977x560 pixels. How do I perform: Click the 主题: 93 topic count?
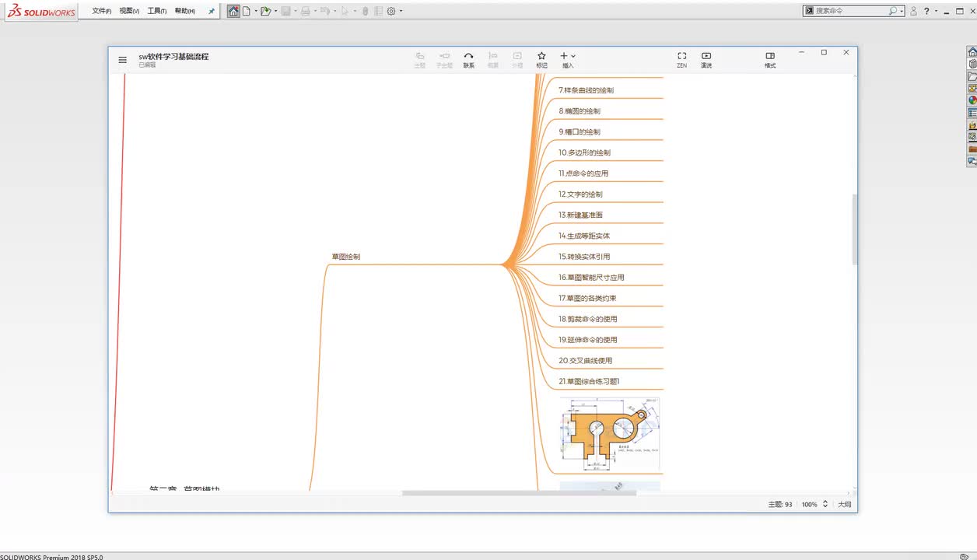[x=780, y=505]
